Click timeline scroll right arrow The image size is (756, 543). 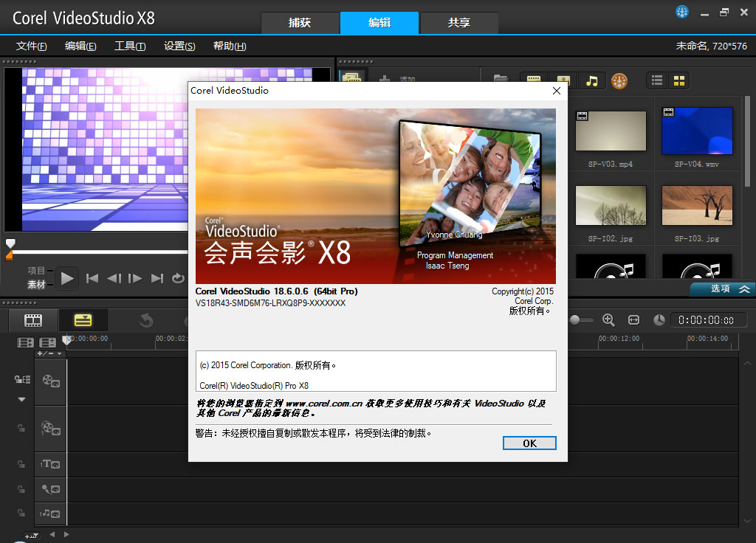pos(66,534)
